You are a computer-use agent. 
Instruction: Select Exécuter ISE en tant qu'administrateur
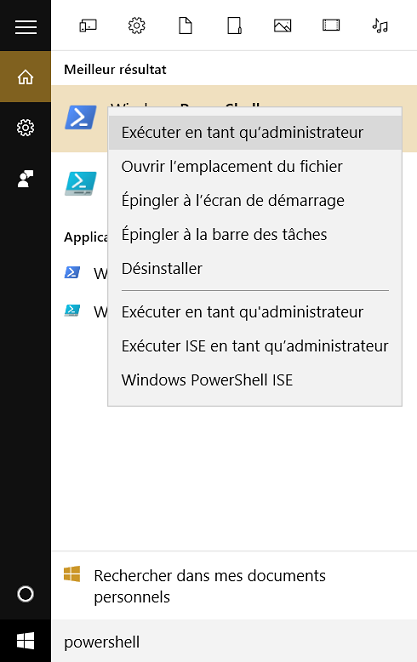[255, 346]
